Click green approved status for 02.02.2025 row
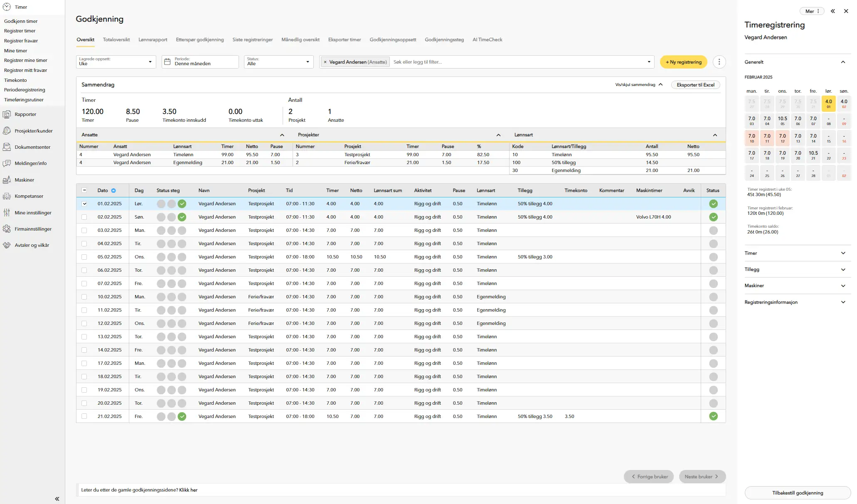This screenshot has width=857, height=504. click(x=713, y=217)
